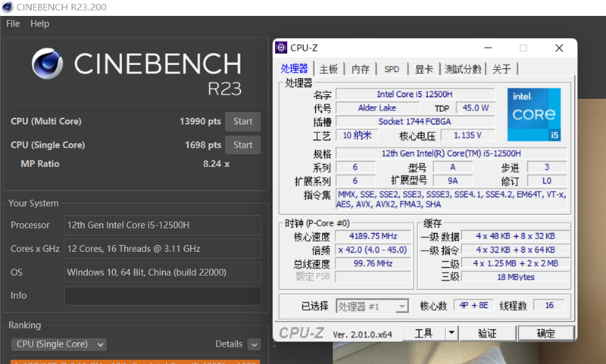Image resolution: width=606 pixels, height=364 pixels.
Task: Click the bus speed value 99.76 MHz
Action: (x=373, y=263)
